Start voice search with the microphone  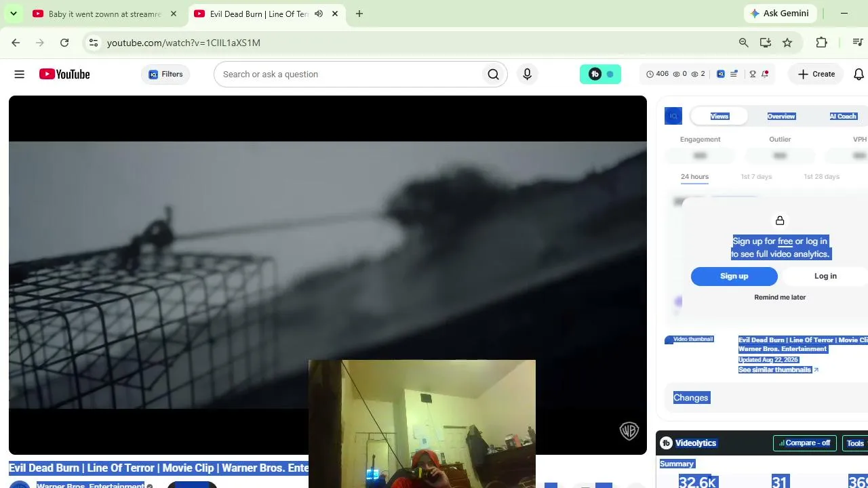527,75
